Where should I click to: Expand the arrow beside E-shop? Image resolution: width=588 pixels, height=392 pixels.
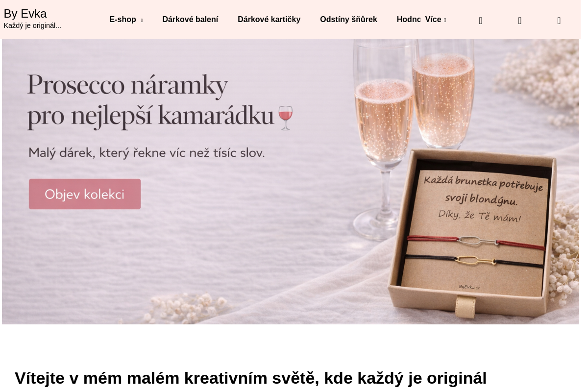point(142,20)
